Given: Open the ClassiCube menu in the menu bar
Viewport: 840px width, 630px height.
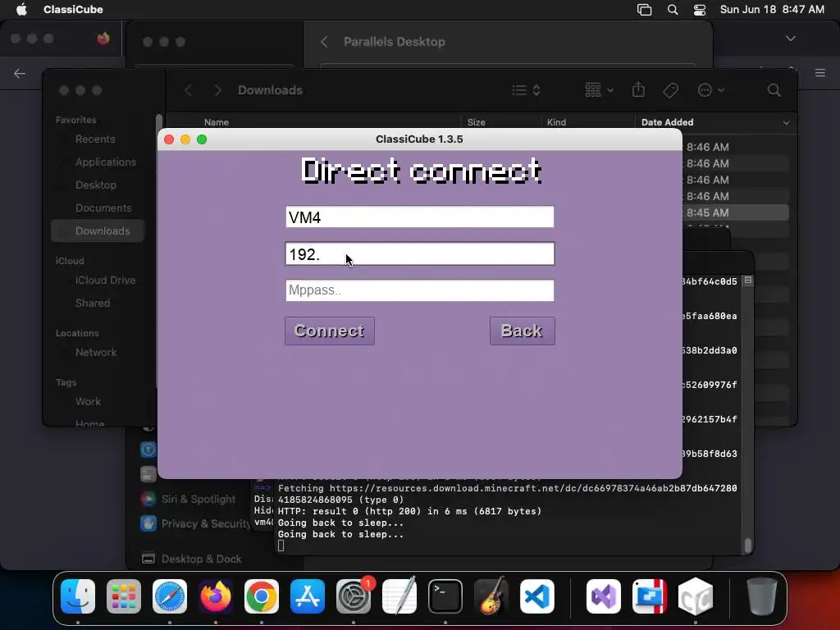Looking at the screenshot, I should (73, 10).
